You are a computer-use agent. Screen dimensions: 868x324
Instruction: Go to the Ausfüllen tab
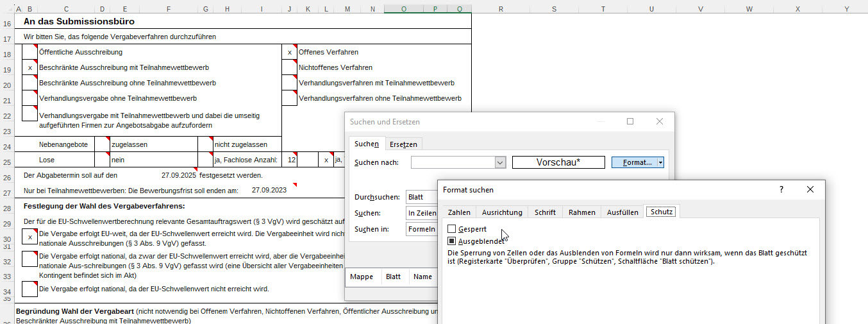[x=622, y=212]
